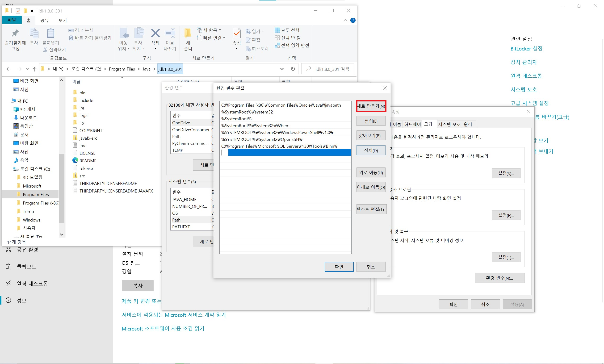Collapse the ribbon with the chevron
604x364 pixels.
point(345,20)
